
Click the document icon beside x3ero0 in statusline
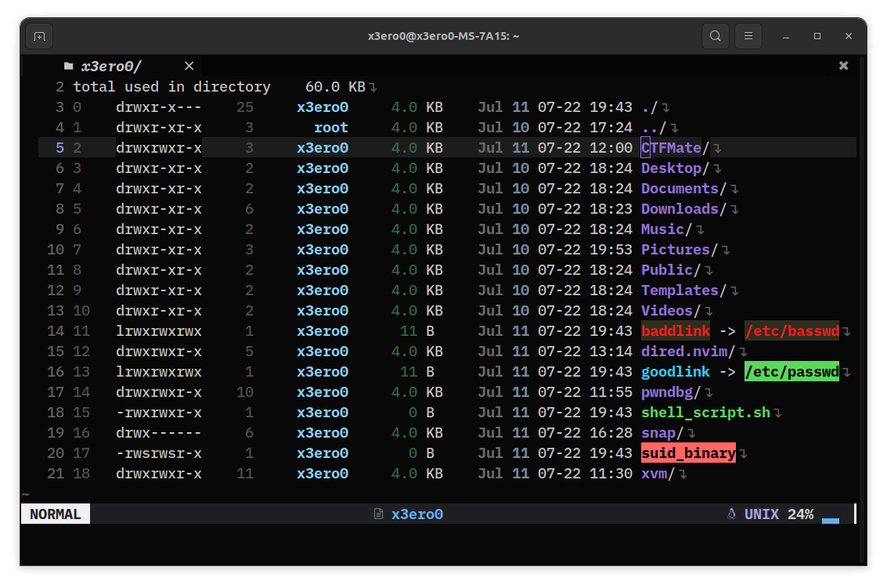coord(378,514)
